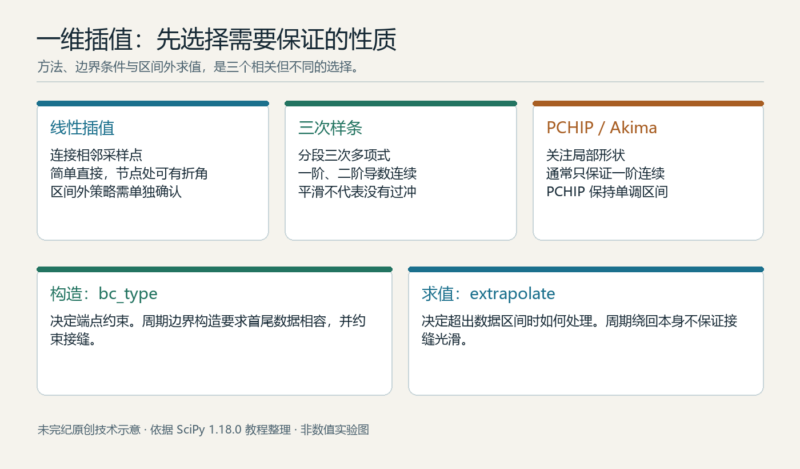
Task: Click the footer text mentioning SciPy 1.18.0
Action: [x=203, y=430]
